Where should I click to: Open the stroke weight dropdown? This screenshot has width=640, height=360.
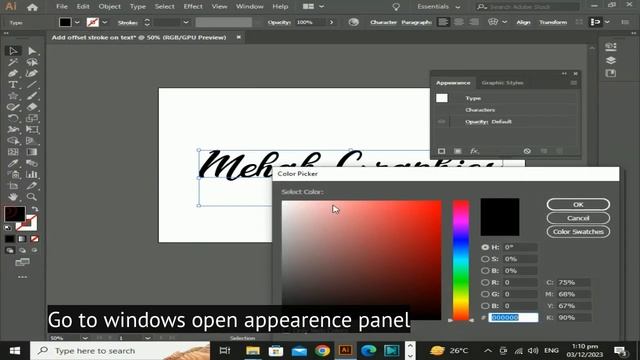coord(186,22)
